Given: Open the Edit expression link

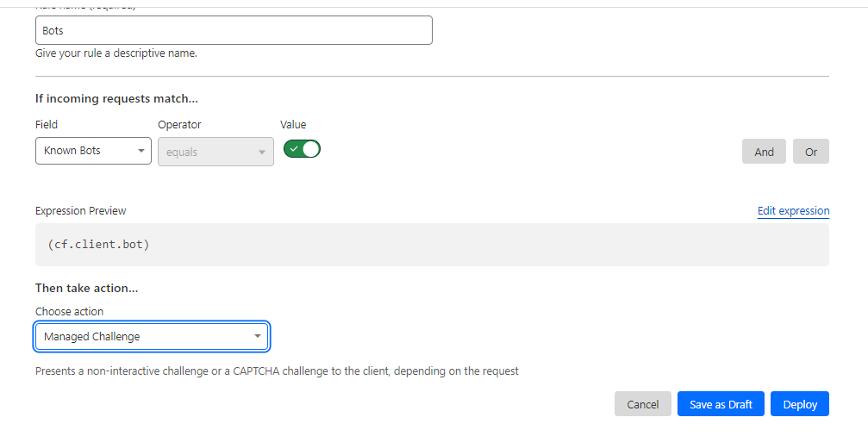Looking at the screenshot, I should pyautogui.click(x=793, y=211).
